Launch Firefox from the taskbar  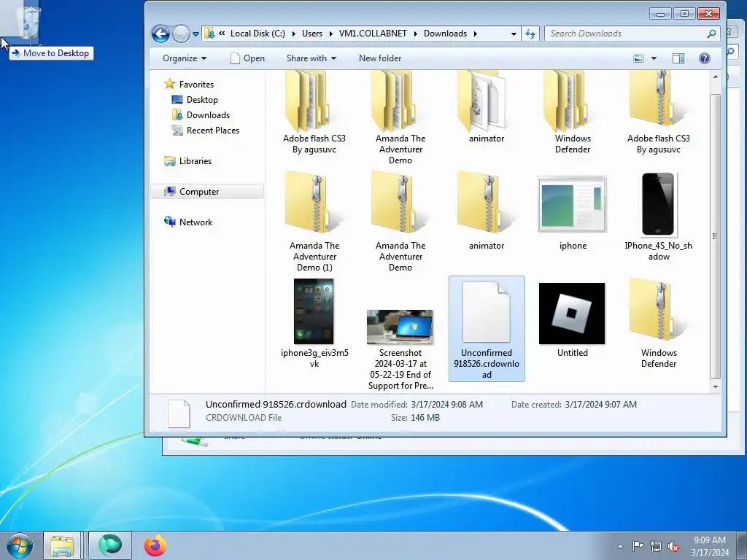[155, 545]
